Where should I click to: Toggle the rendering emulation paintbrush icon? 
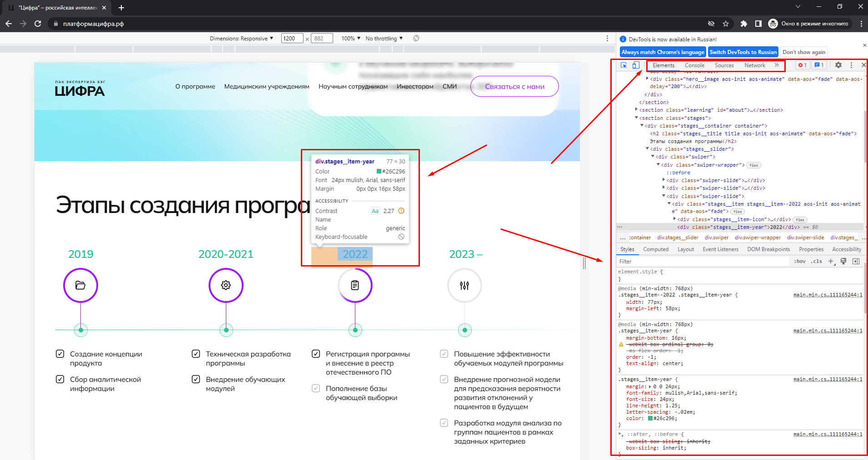tap(843, 262)
